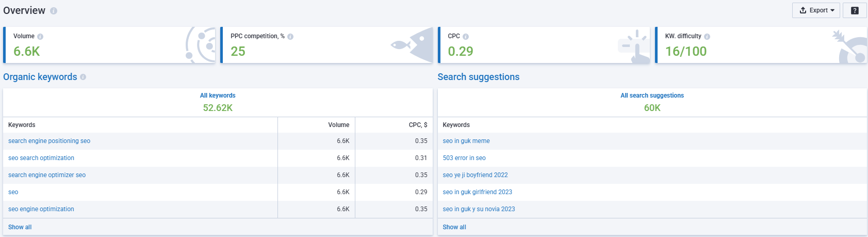This screenshot has height=237, width=868.
Task: Click the Volume cell in the 'seo' row
Action: point(343,192)
